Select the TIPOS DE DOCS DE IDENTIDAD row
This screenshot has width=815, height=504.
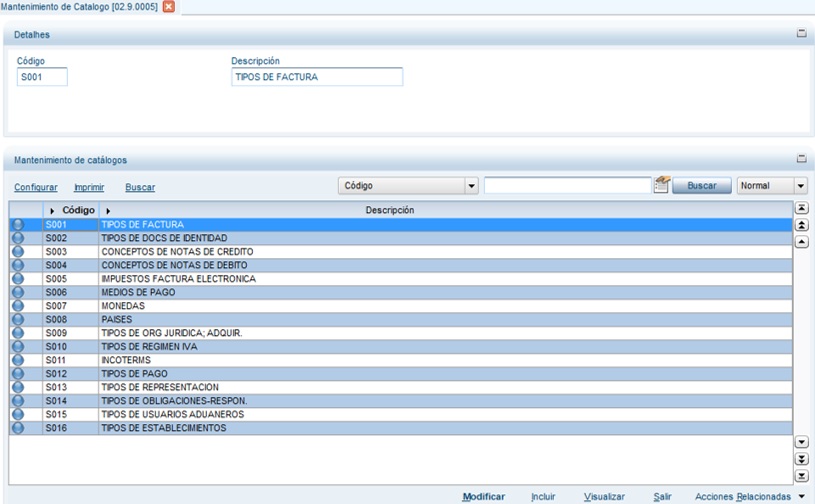[x=401, y=238]
